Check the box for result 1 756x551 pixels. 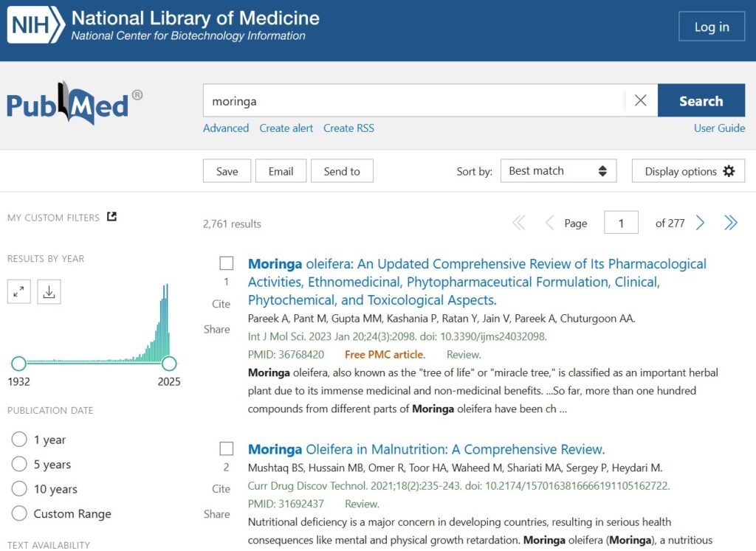pos(227,263)
